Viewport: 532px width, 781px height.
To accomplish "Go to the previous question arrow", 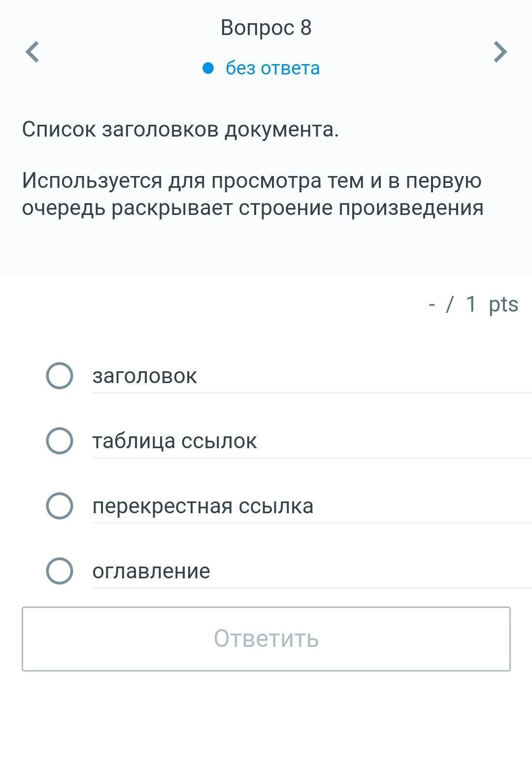I will pyautogui.click(x=33, y=52).
